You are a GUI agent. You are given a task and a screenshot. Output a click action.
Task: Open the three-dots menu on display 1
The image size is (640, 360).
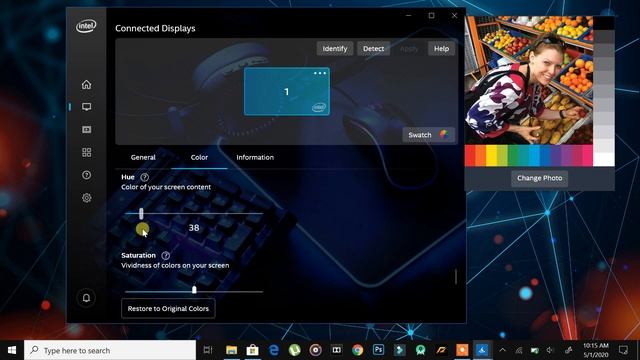point(320,73)
